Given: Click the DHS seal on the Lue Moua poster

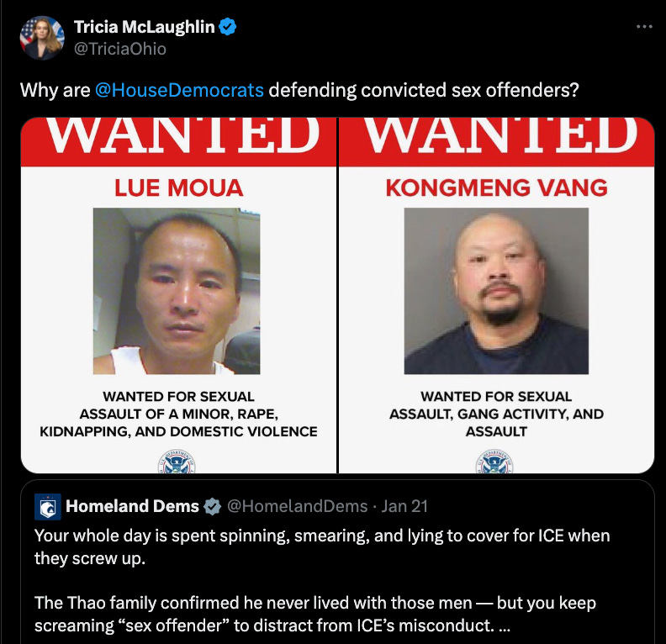Looking at the screenshot, I should (x=177, y=462).
